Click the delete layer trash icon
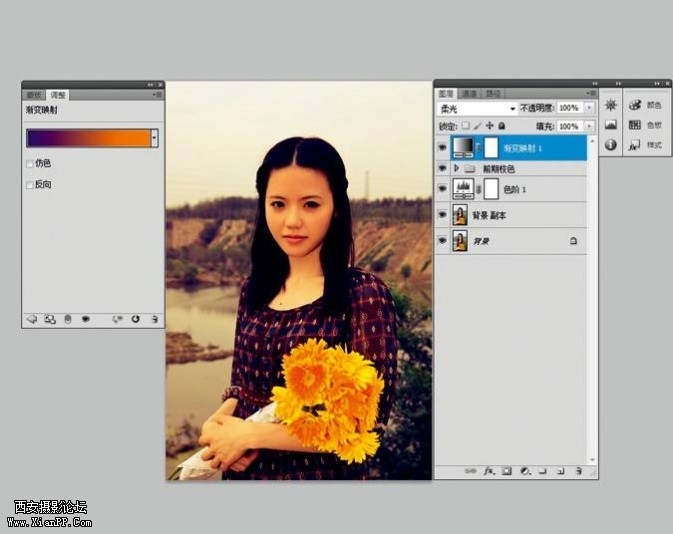Viewport: 673px width, 534px height. coord(579,470)
